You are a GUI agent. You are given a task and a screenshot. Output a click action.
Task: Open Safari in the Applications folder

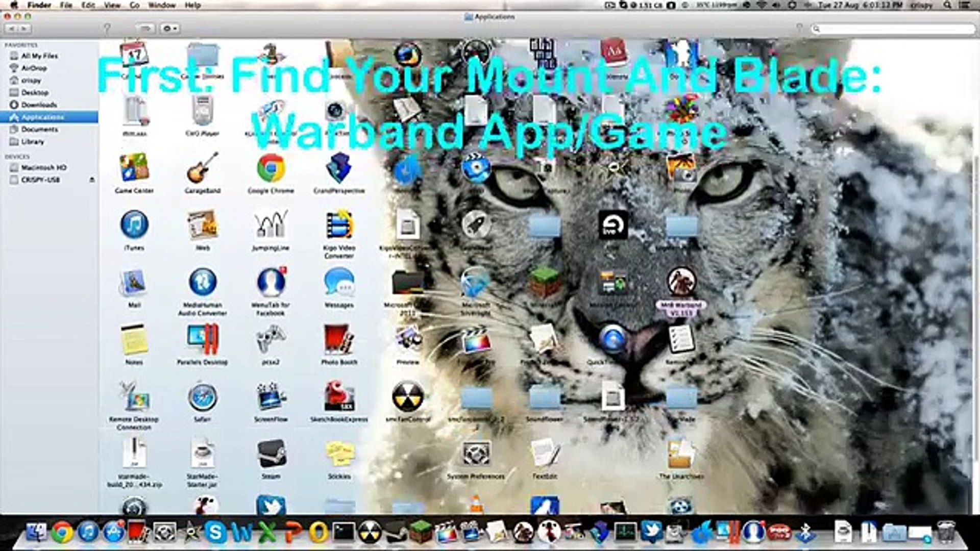pyautogui.click(x=202, y=396)
